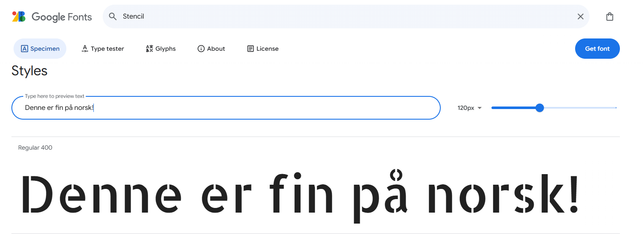Open the shopping bag selection
Image resolution: width=644 pixels, height=235 pixels.
point(609,16)
